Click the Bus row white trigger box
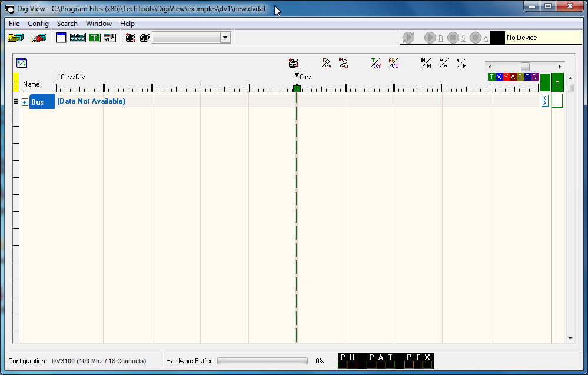The height and width of the screenshot is (375, 588). [557, 101]
